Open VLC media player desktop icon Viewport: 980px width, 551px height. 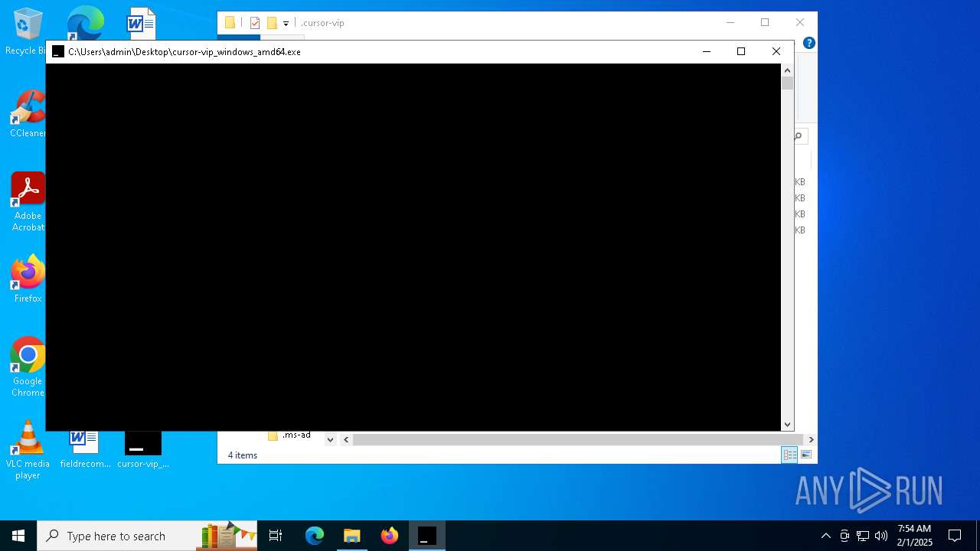click(x=28, y=450)
